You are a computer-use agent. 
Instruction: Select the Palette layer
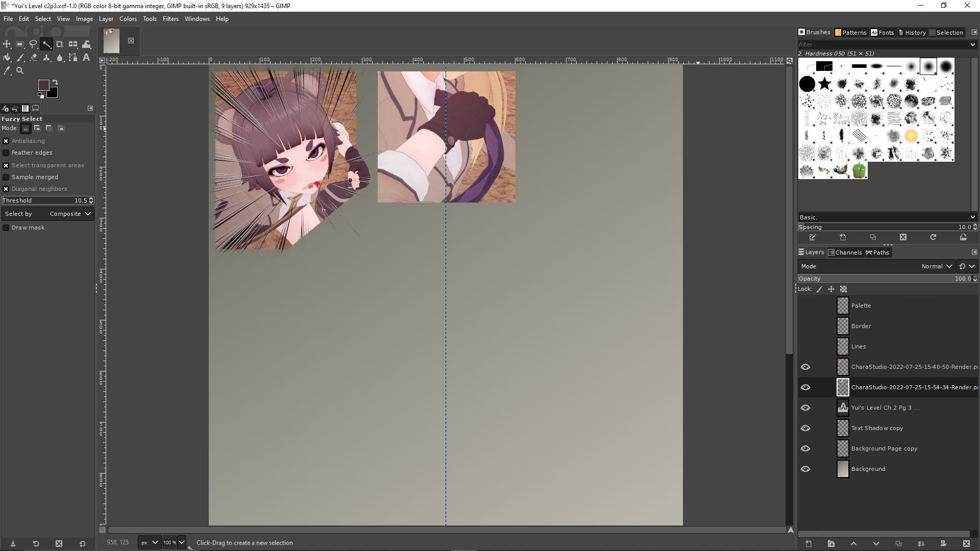coord(888,306)
